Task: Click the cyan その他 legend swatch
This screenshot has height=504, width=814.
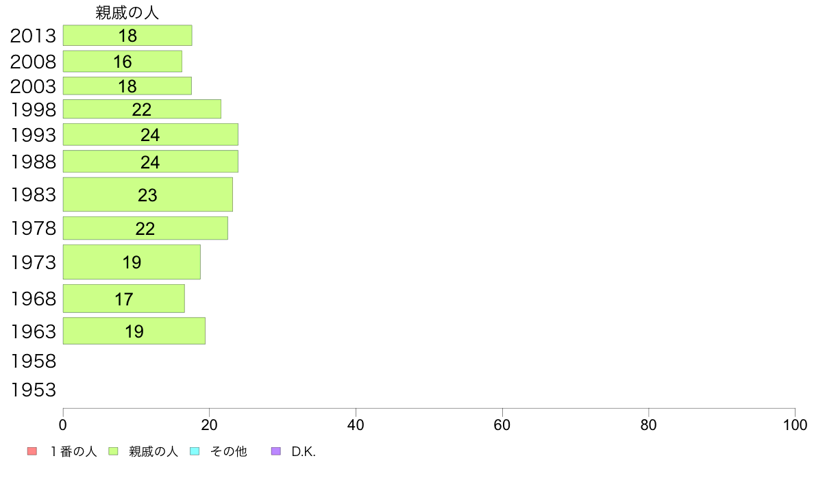Action: 194,451
